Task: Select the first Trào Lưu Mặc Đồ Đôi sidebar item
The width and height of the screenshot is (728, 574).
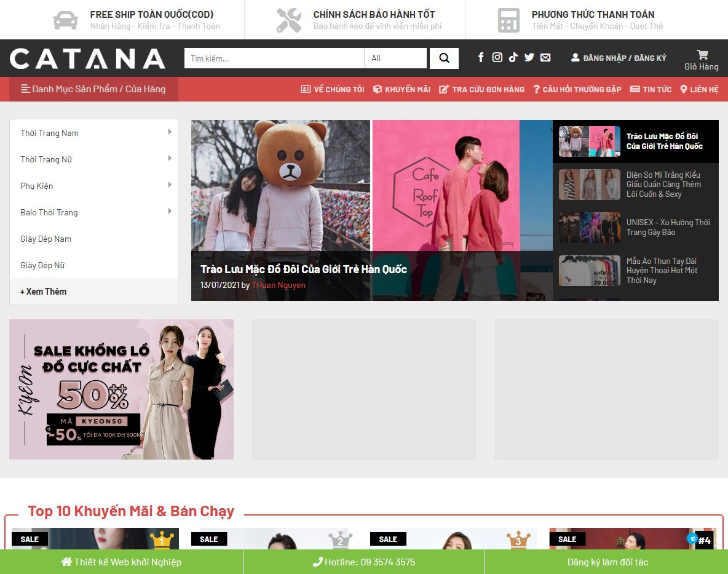Action: point(636,141)
